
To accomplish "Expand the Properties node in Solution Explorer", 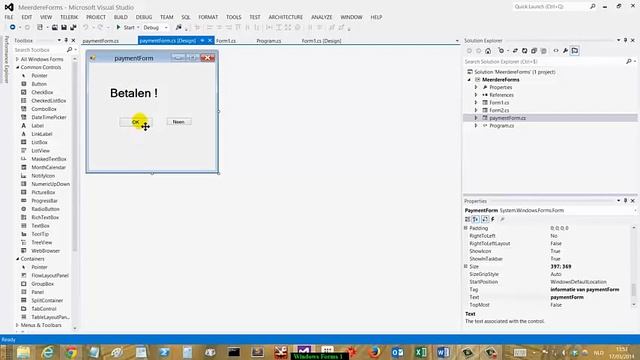I will (x=476, y=87).
